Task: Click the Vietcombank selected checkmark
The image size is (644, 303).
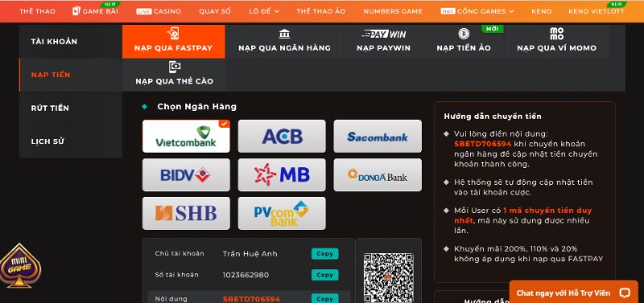Action: [x=225, y=124]
